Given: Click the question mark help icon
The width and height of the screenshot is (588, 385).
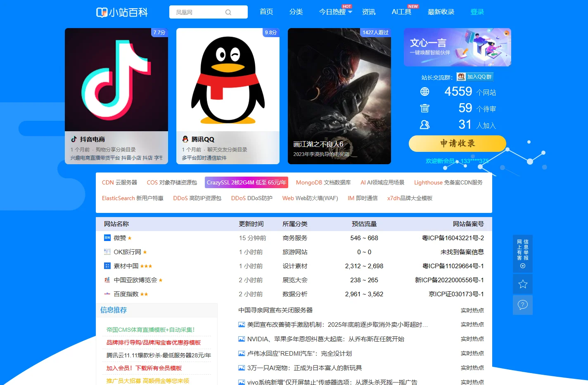Looking at the screenshot, I should tap(523, 305).
